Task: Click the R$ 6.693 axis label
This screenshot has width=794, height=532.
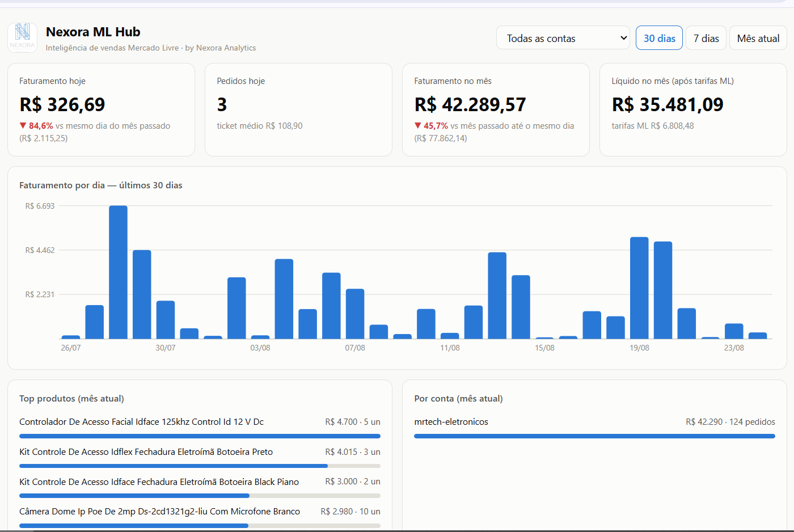Action: (x=40, y=206)
